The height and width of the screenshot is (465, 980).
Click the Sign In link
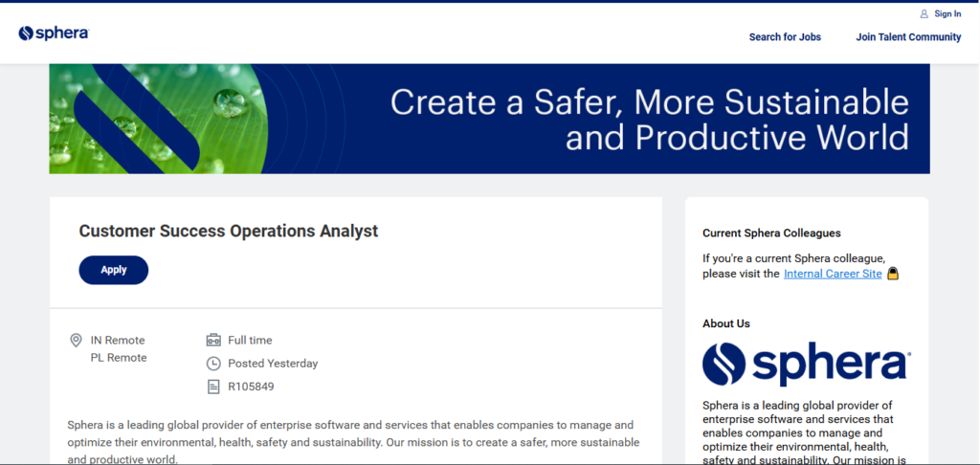[947, 13]
